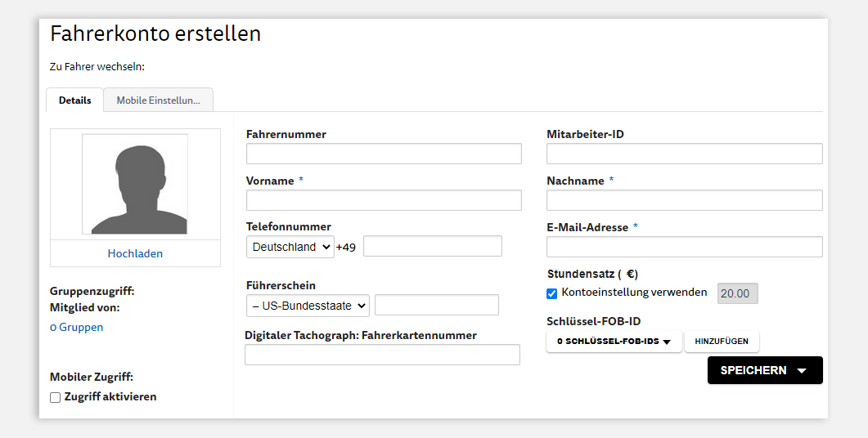868x438 pixels.
Task: Click the Fahrerkonto erstellen heading
Action: click(x=155, y=34)
